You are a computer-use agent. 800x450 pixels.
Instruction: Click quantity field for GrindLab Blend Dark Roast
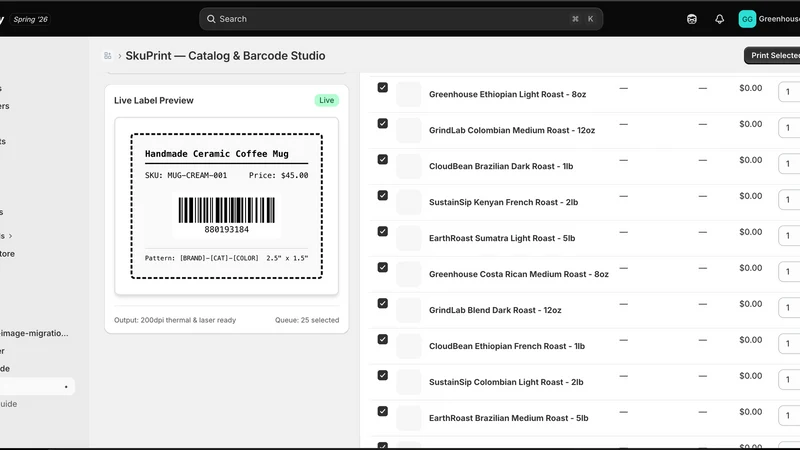tap(789, 308)
